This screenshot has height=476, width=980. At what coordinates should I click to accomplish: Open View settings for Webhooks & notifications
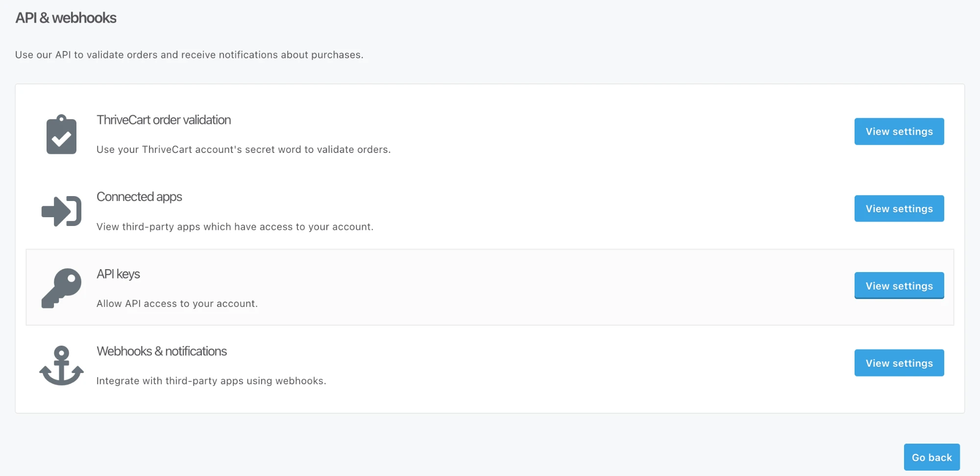coord(899,363)
